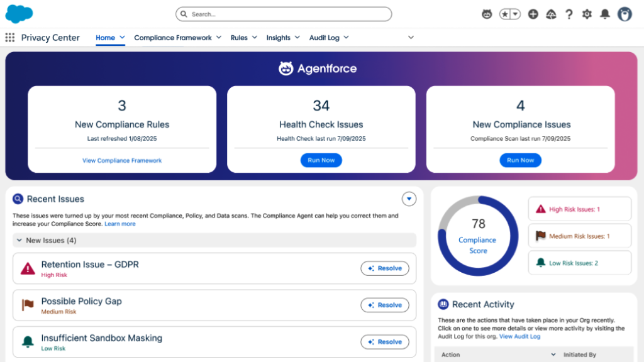
Task: Open the View Compliance Framework link
Action: coord(122,160)
